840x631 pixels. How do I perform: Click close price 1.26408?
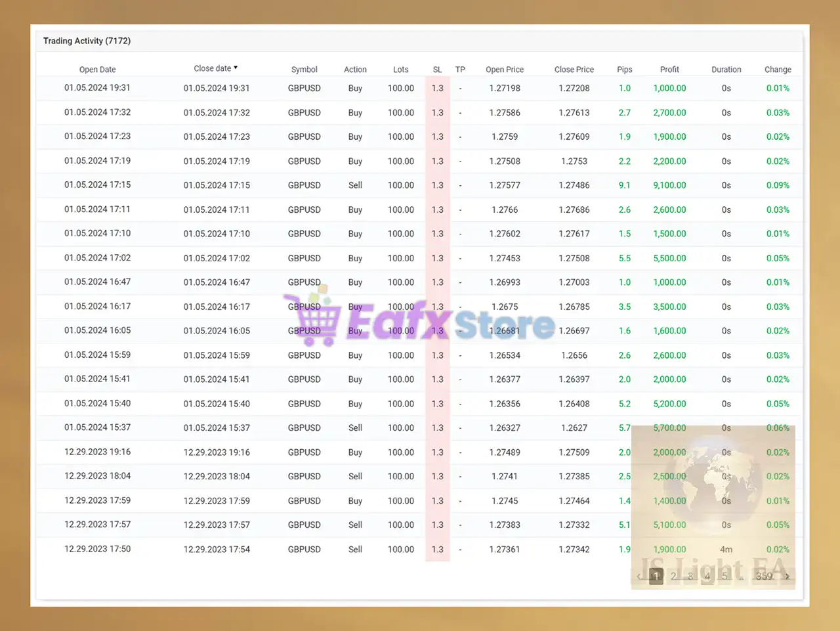[x=574, y=404]
